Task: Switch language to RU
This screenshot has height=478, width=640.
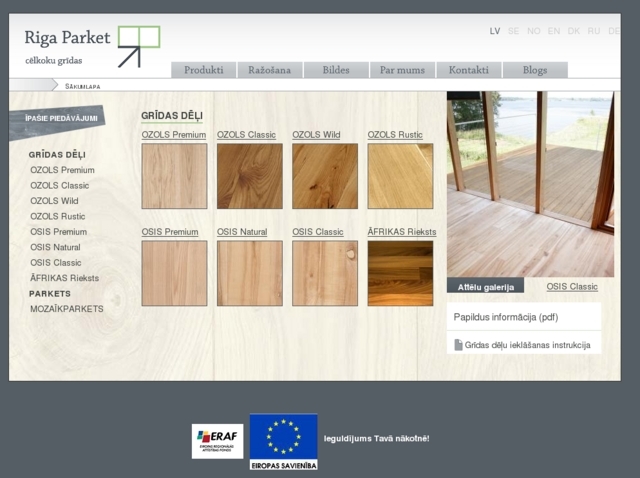Action: (x=594, y=31)
